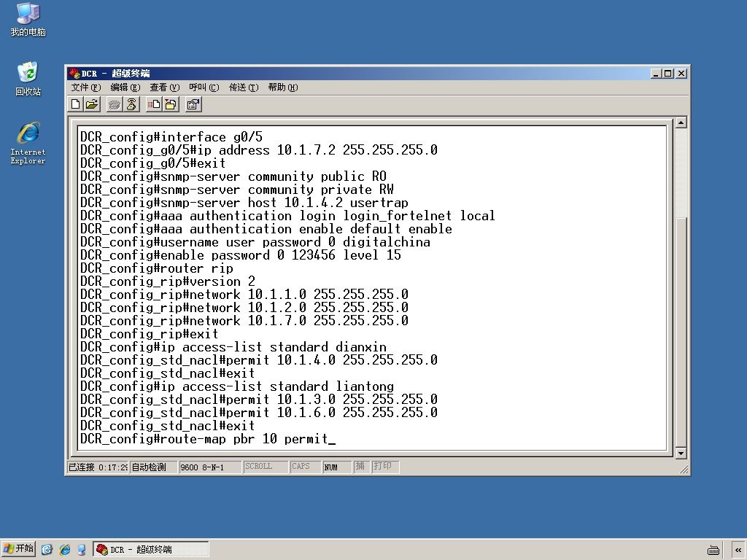Image resolution: width=747 pixels, height=560 pixels.
Task: Click the show desktop quick launch icon
Action: coord(82,550)
